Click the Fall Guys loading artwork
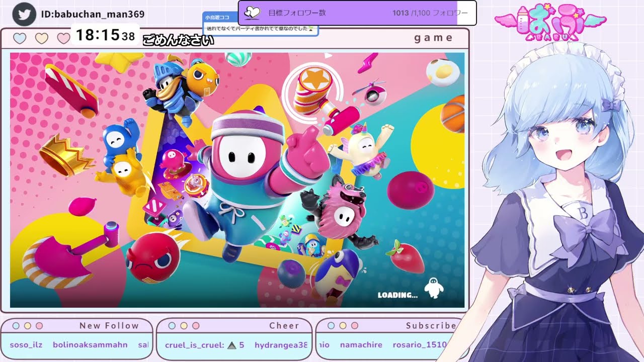This screenshot has height=362, width=644. coord(237,180)
